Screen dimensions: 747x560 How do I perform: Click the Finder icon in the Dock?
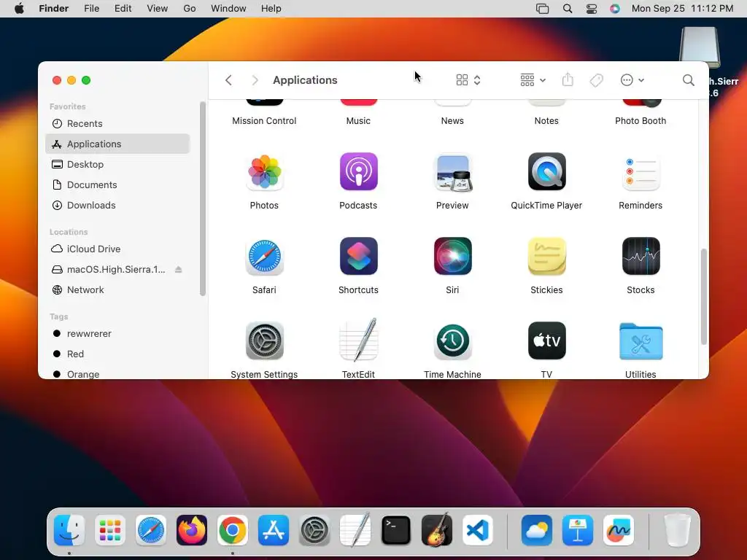point(69,530)
